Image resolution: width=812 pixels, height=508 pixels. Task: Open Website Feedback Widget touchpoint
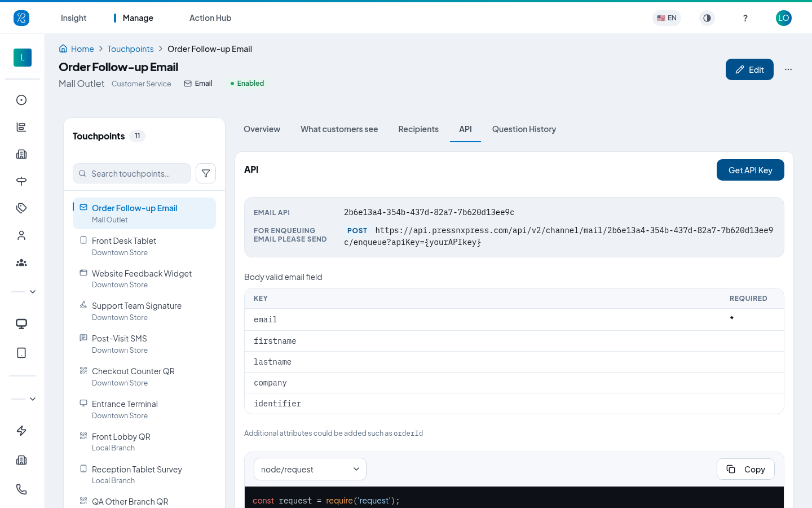[144, 279]
